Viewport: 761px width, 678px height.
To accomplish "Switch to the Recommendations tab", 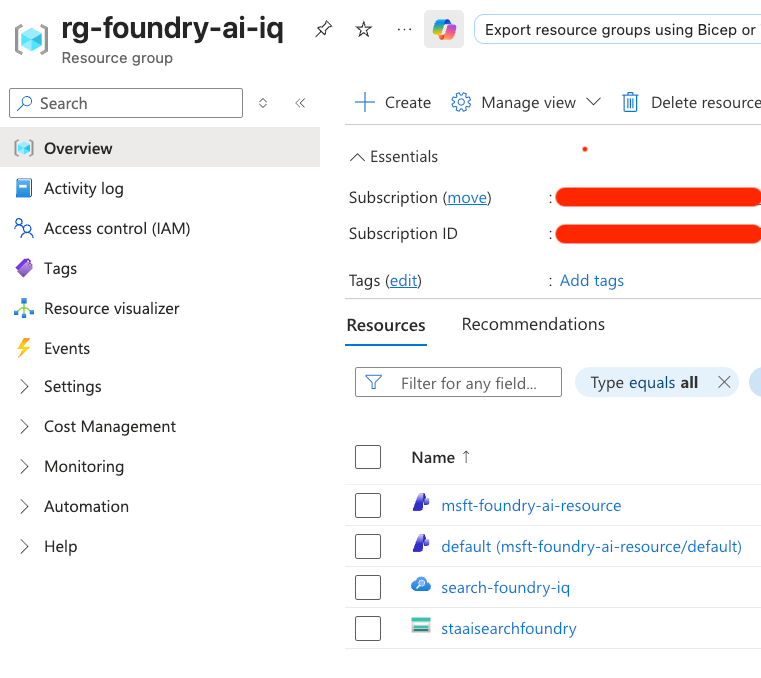I will coord(533,324).
